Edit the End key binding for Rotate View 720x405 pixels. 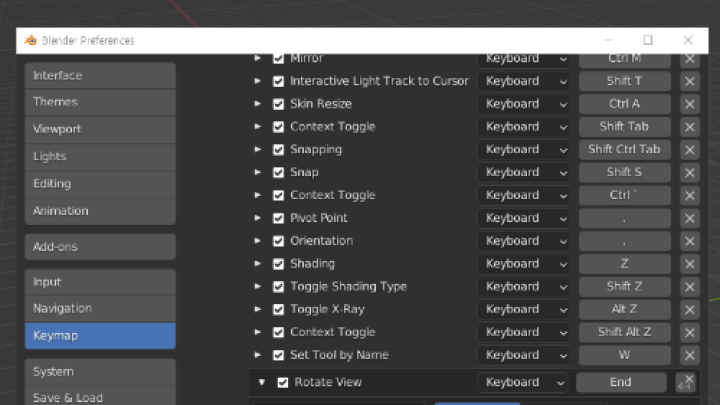621,382
